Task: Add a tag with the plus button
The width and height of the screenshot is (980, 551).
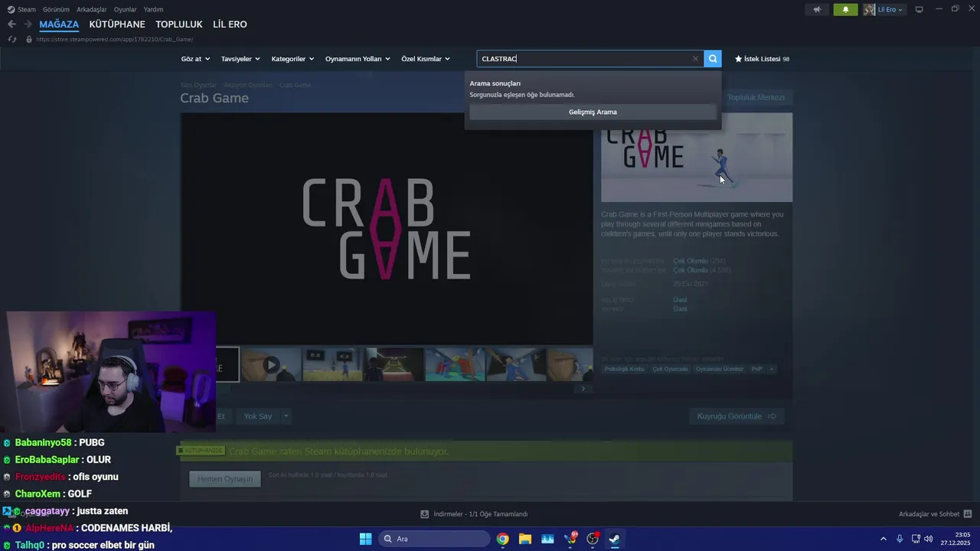Action: (772, 369)
